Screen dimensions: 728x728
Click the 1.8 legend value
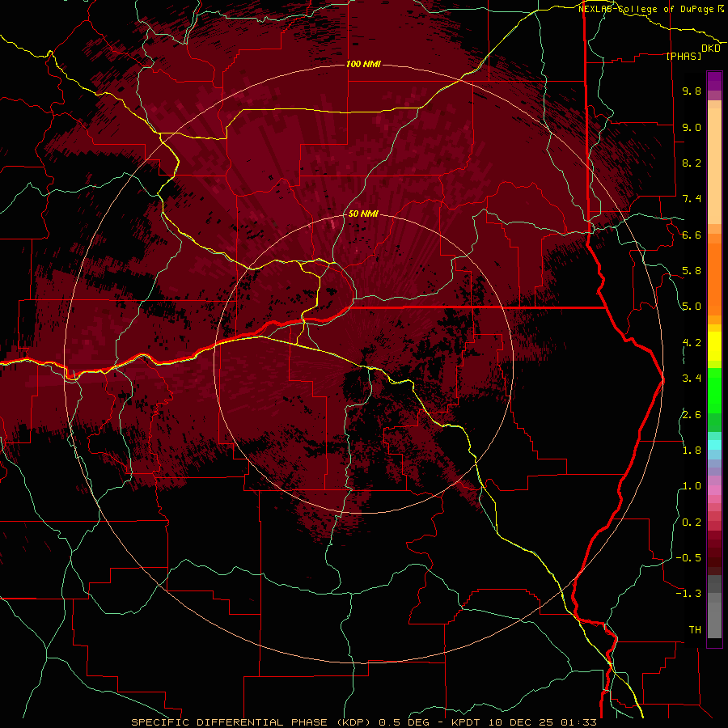point(692,451)
